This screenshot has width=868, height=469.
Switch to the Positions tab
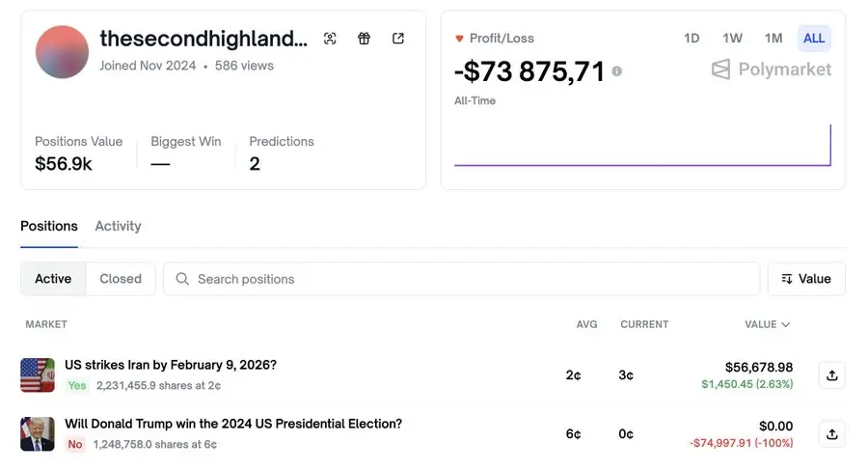[49, 226]
